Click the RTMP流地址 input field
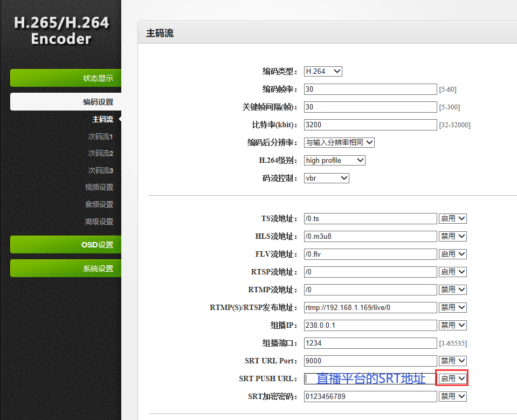This screenshot has height=420, width=517. pyautogui.click(x=370, y=290)
